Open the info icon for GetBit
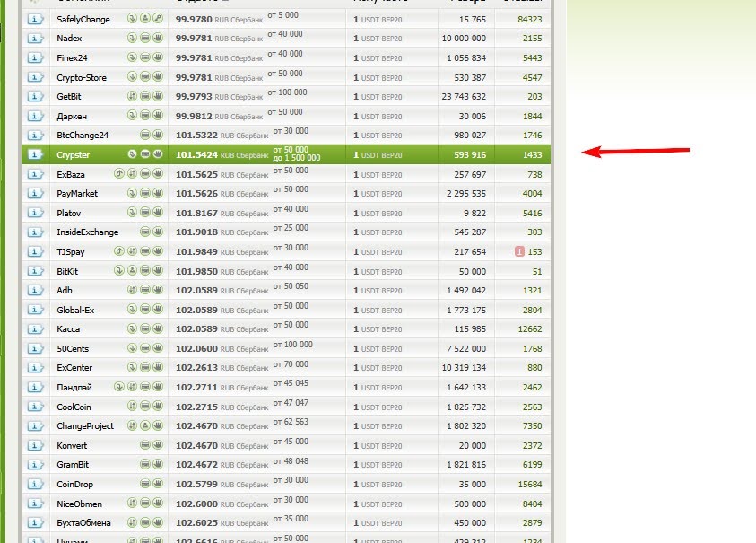The width and height of the screenshot is (756, 543). (35, 97)
